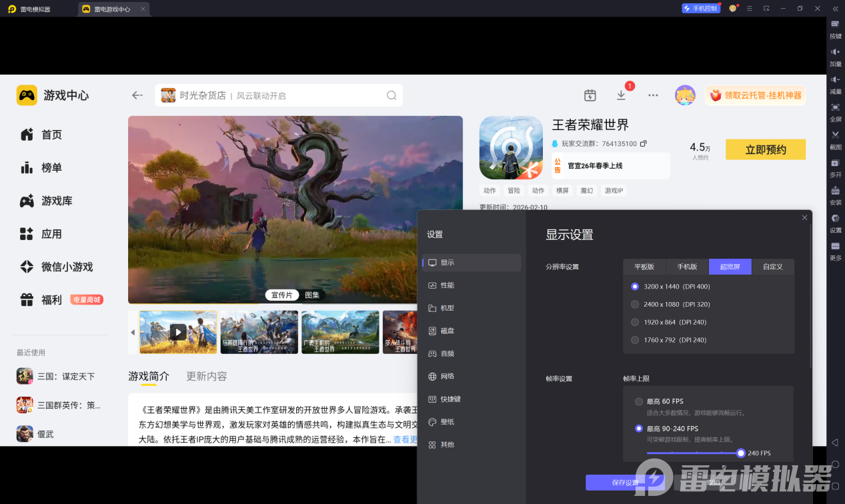
Task: Go to 首页 home page
Action: (x=41, y=135)
